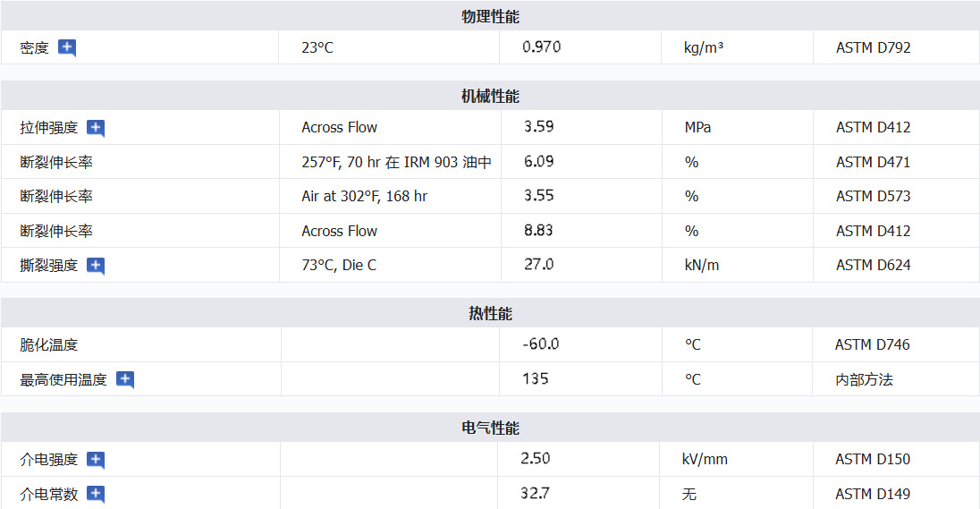Click the Air at 302°F, 168 hr condition
Viewport: 980px width, 509px height.
(x=364, y=196)
